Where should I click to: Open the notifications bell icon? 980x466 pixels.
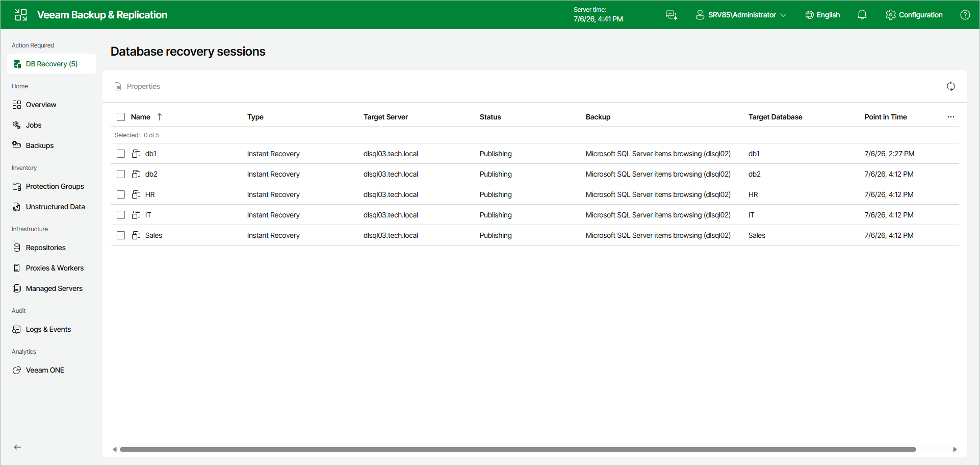pyautogui.click(x=862, y=15)
